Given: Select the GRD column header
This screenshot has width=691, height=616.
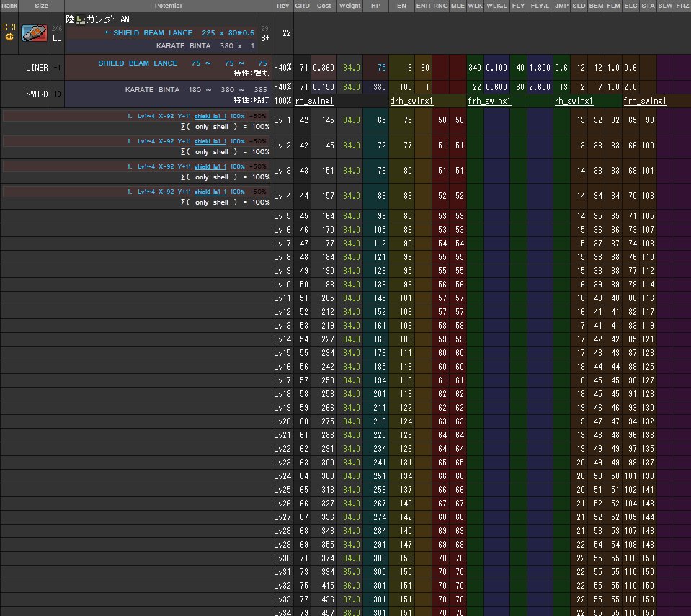Looking at the screenshot, I should tap(303, 6).
